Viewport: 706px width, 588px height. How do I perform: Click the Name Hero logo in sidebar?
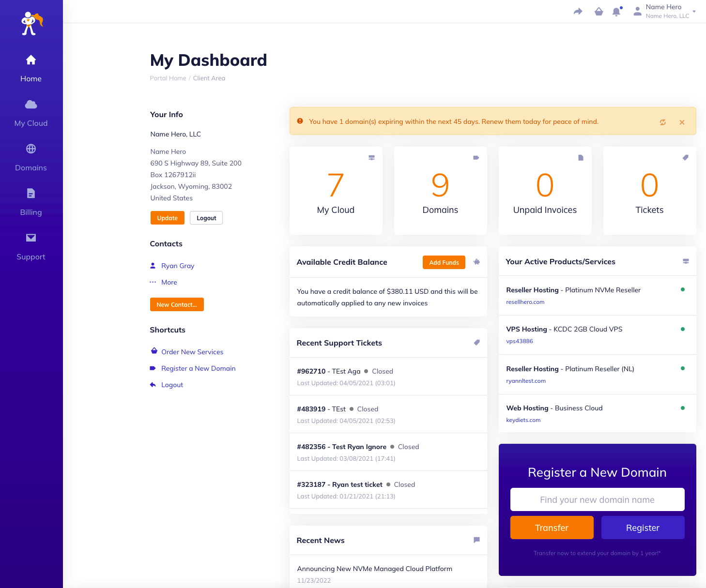(x=32, y=24)
